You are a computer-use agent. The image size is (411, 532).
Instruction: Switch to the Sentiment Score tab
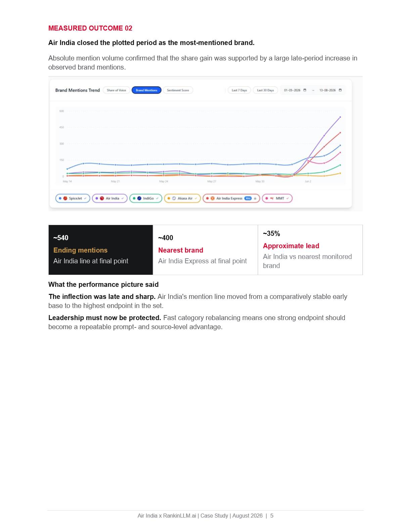[178, 90]
